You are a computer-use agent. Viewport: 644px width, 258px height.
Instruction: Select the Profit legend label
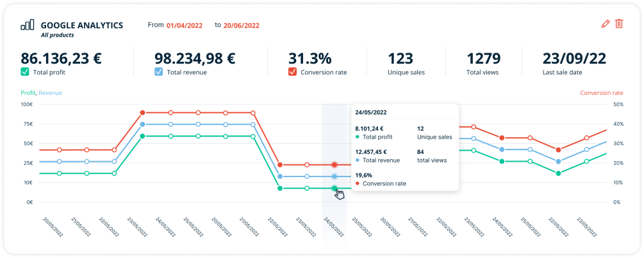pyautogui.click(x=28, y=93)
